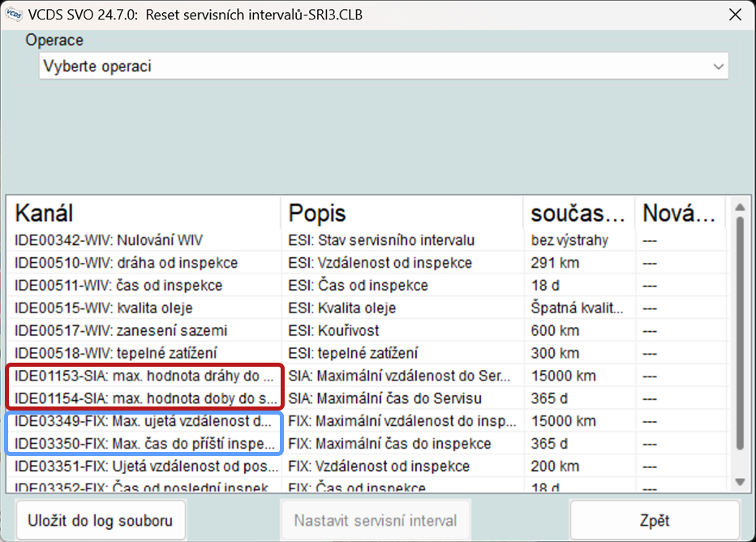This screenshot has width=756, height=542.
Task: Click the vertical scrollbar thumb
Action: pyautogui.click(x=741, y=333)
